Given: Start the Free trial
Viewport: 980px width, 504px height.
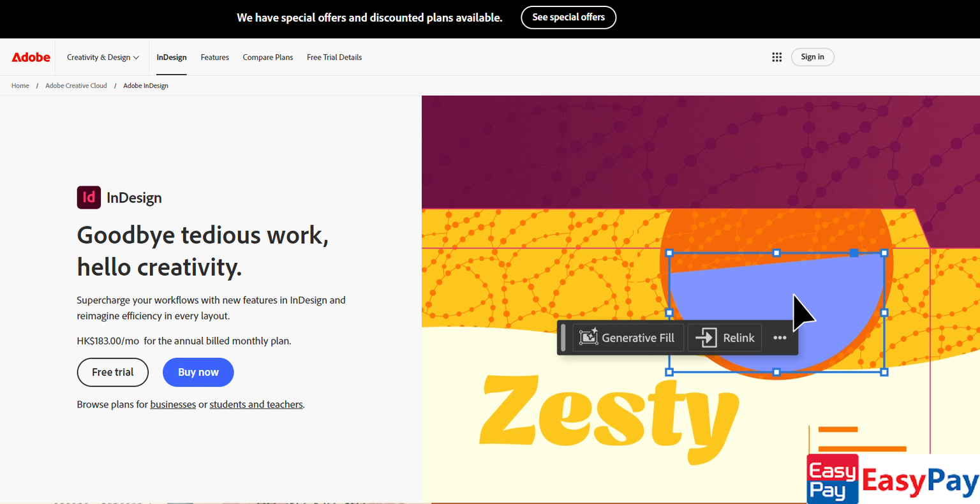Looking at the screenshot, I should point(113,372).
